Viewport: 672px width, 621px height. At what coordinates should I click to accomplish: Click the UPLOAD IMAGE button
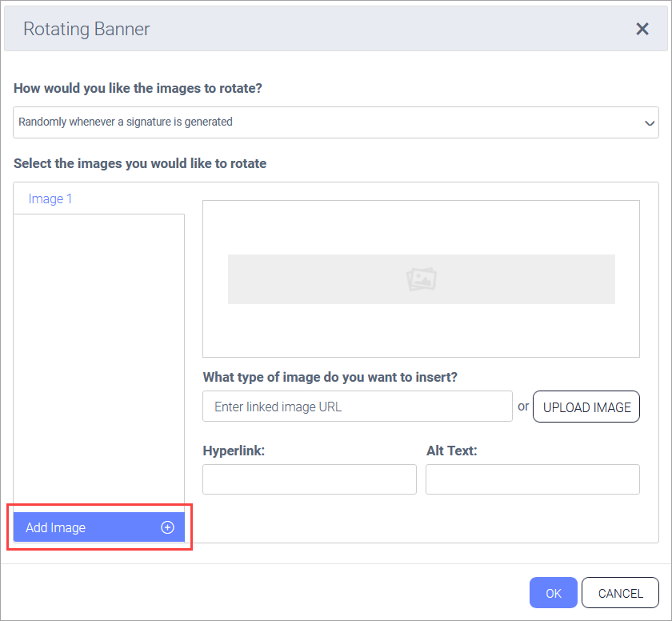pyautogui.click(x=586, y=407)
